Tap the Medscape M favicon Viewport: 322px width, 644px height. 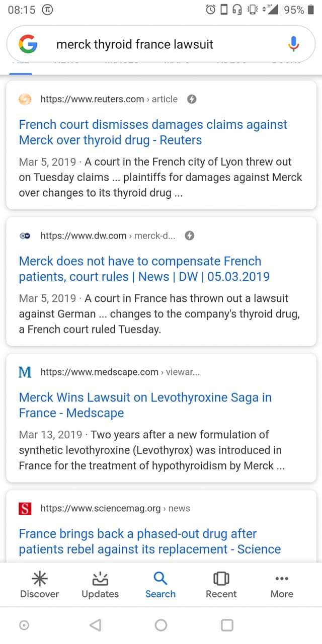click(25, 372)
